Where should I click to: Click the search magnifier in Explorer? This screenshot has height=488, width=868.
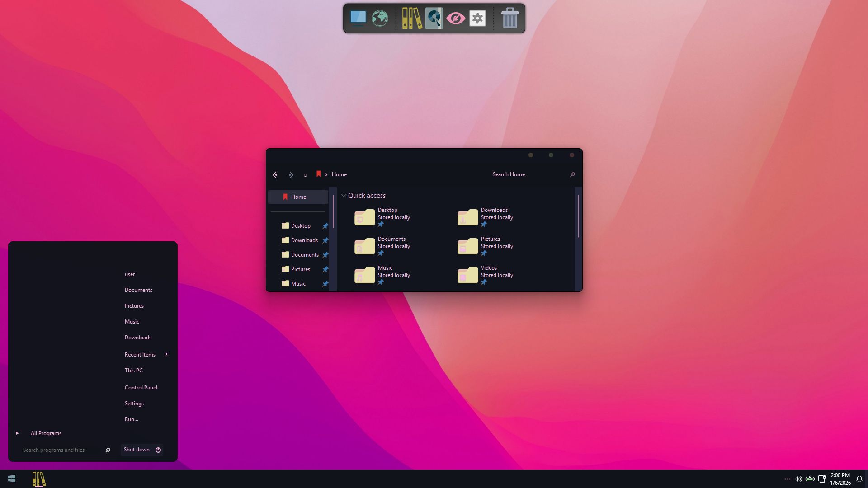pos(572,175)
